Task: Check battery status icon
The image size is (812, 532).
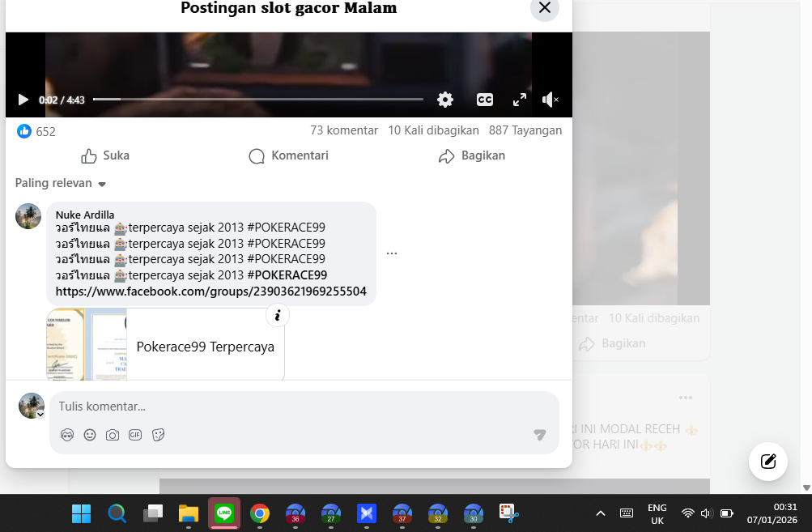Action: coord(727,513)
